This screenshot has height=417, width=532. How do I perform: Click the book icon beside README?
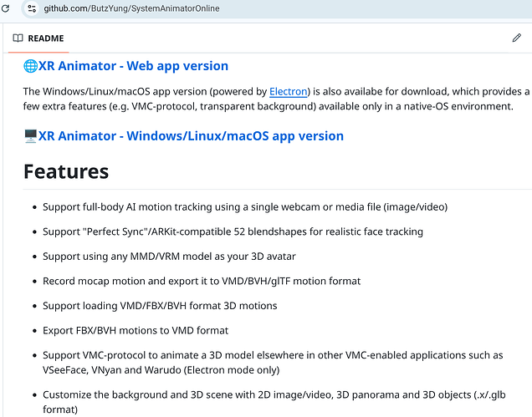pos(18,38)
